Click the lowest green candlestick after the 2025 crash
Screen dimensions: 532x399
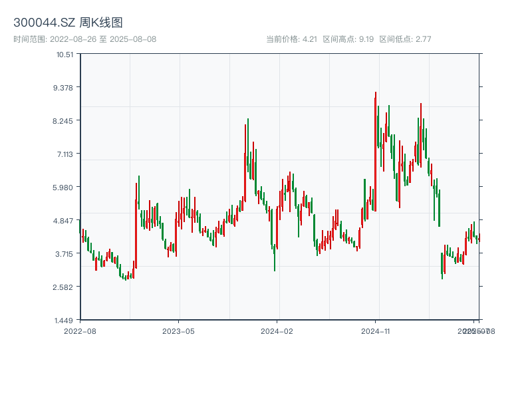pos(442,266)
